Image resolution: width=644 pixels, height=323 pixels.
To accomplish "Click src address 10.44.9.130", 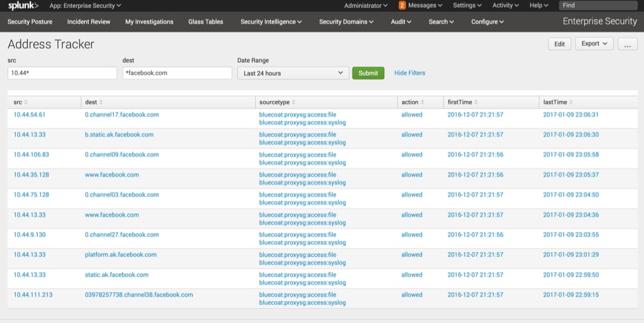I will coord(30,235).
